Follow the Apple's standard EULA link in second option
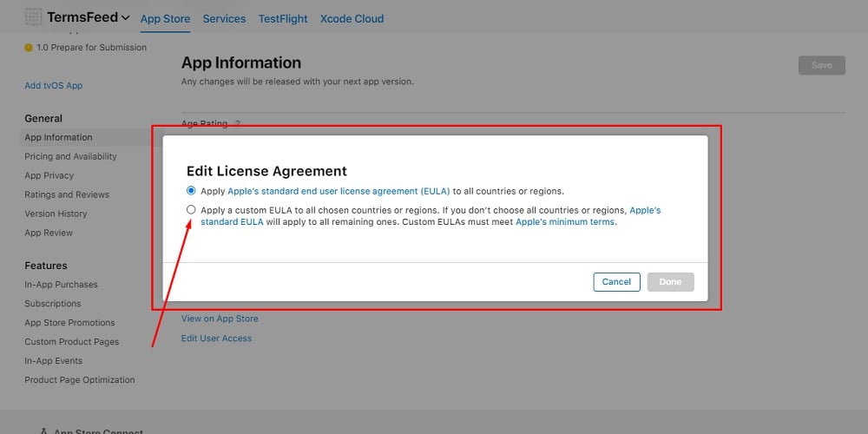Image resolution: width=868 pixels, height=434 pixels. [431, 216]
